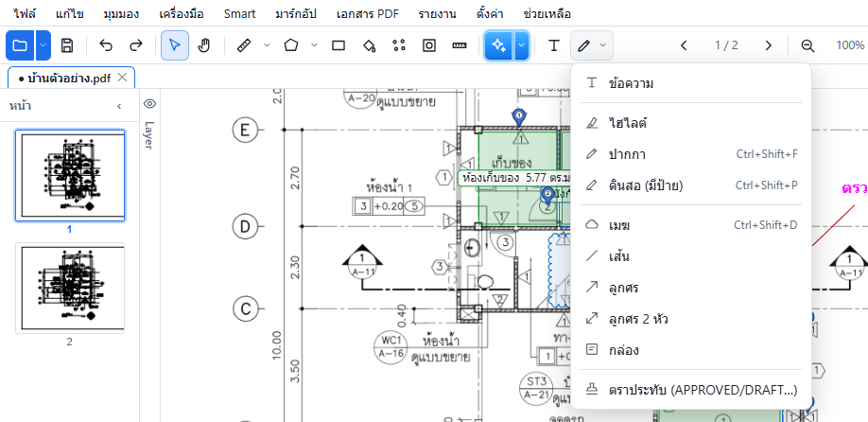The image size is (868, 422).
Task: Undo the last action
Action: coord(106,45)
